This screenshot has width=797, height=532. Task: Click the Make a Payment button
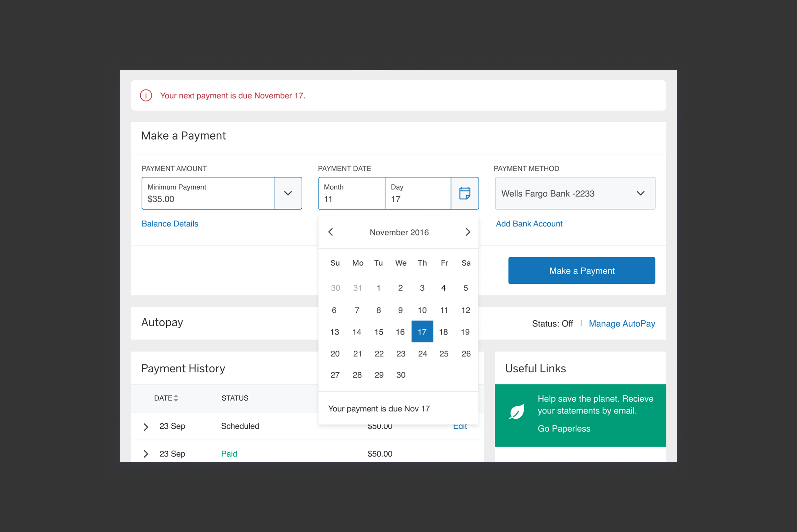[582, 271]
